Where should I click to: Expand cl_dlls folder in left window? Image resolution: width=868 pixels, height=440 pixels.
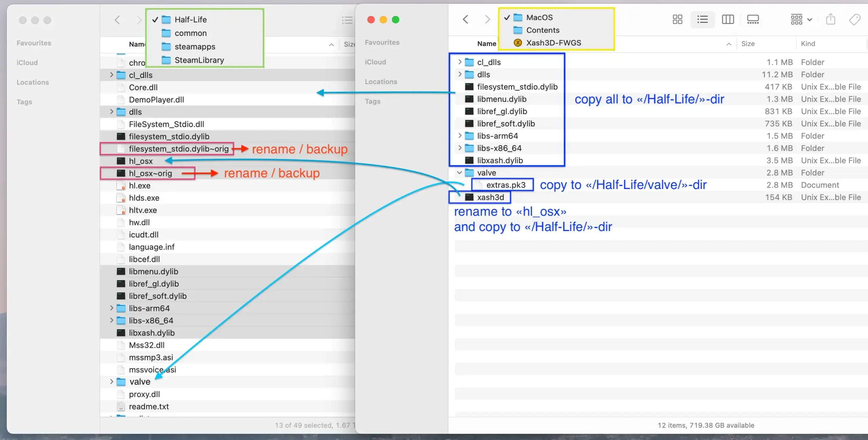click(111, 75)
